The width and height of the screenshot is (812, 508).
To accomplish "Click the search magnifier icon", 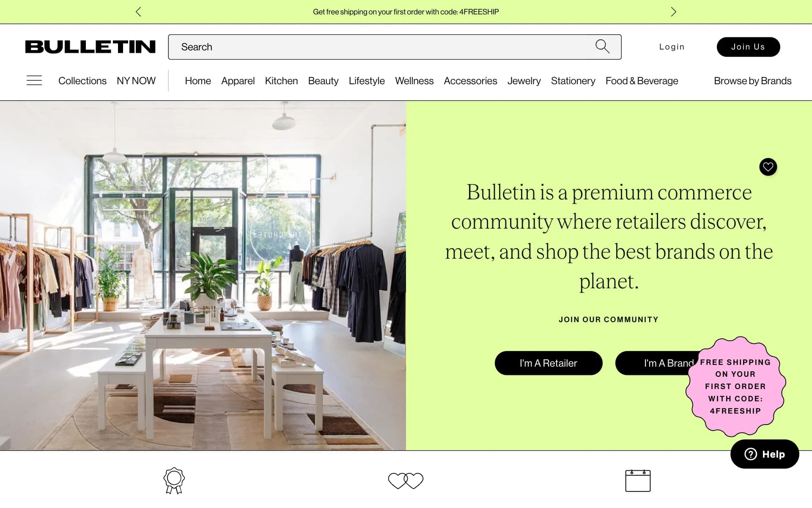I will click(602, 47).
